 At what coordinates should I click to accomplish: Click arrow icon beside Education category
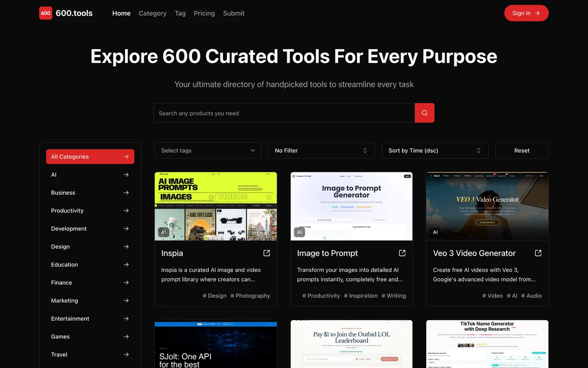pos(126,264)
